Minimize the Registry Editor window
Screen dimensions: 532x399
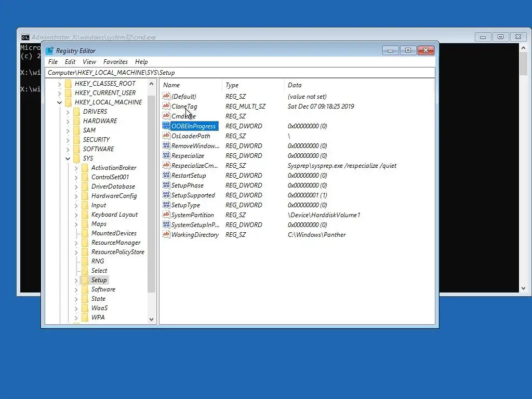click(x=391, y=50)
